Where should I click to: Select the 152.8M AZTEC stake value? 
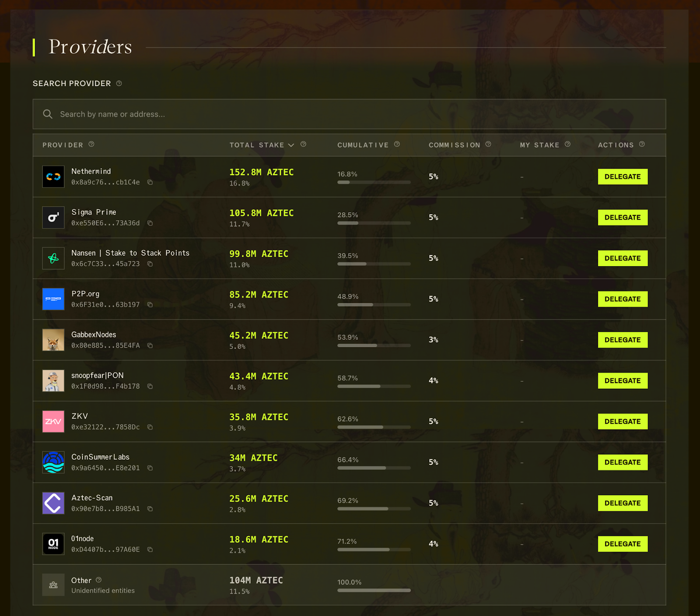(262, 172)
